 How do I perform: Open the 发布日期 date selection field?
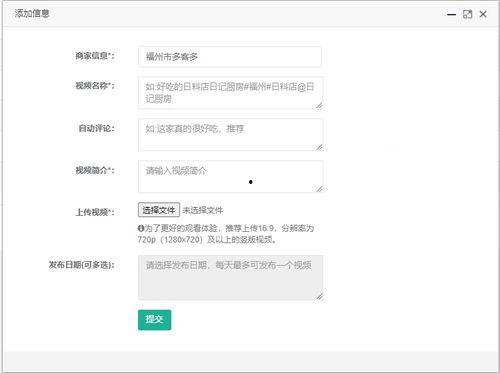coord(230,278)
